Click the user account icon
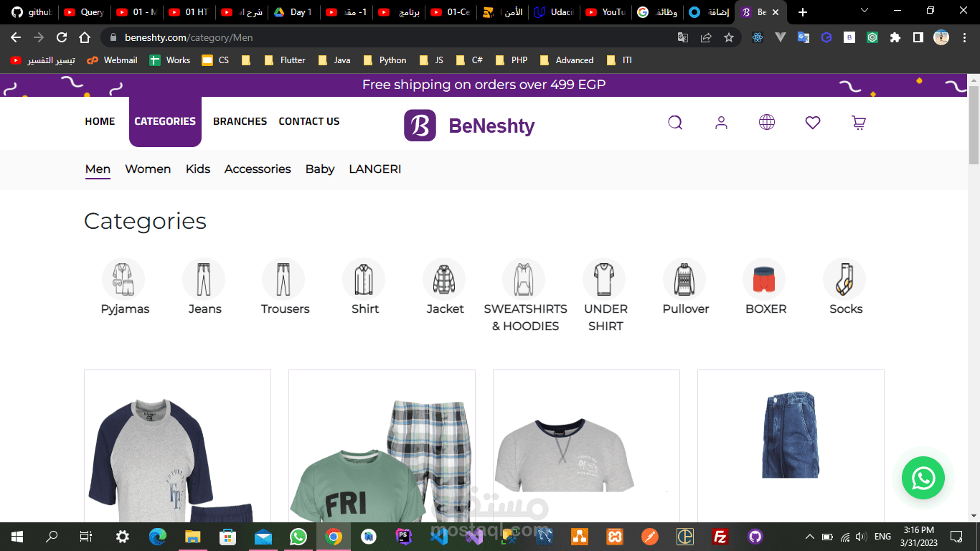The image size is (980, 551). tap(720, 123)
